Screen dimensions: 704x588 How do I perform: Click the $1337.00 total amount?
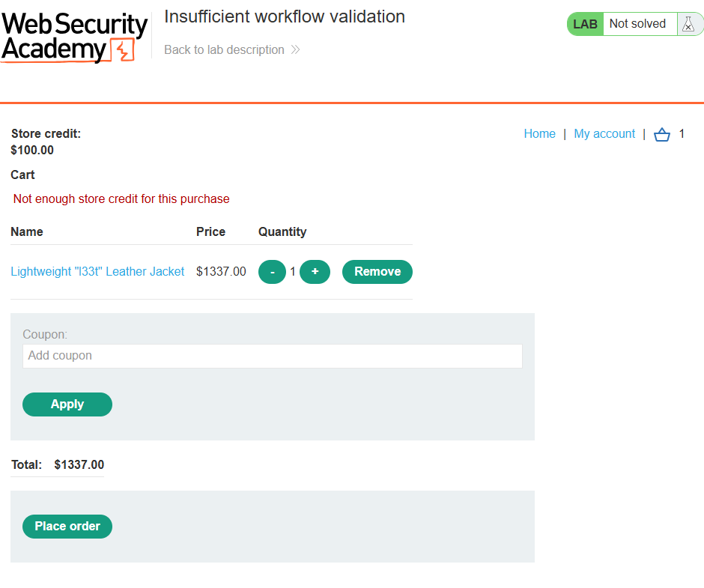click(x=79, y=464)
